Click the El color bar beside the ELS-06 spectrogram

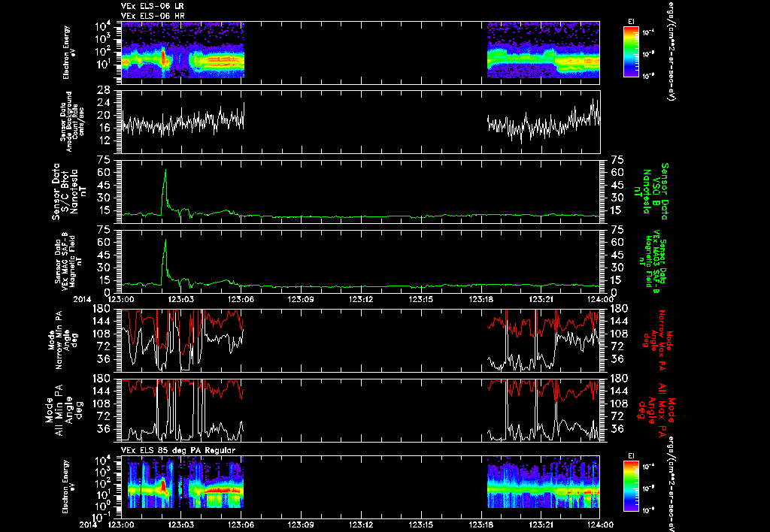631,52
